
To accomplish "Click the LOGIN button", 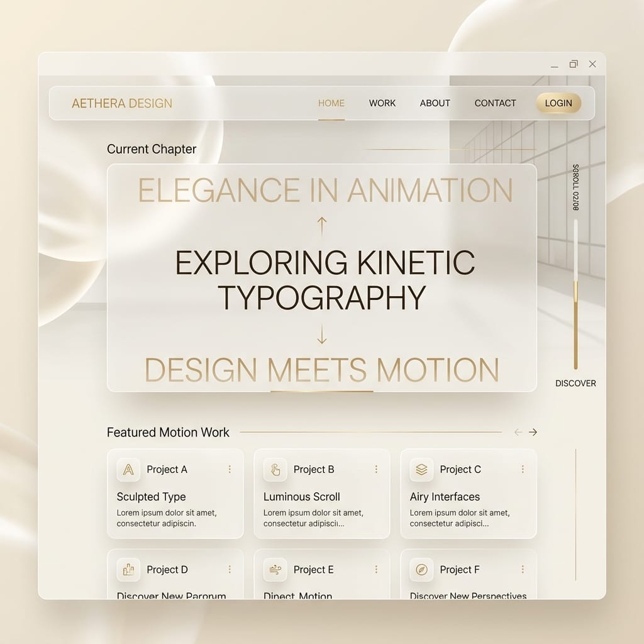I will pos(558,103).
